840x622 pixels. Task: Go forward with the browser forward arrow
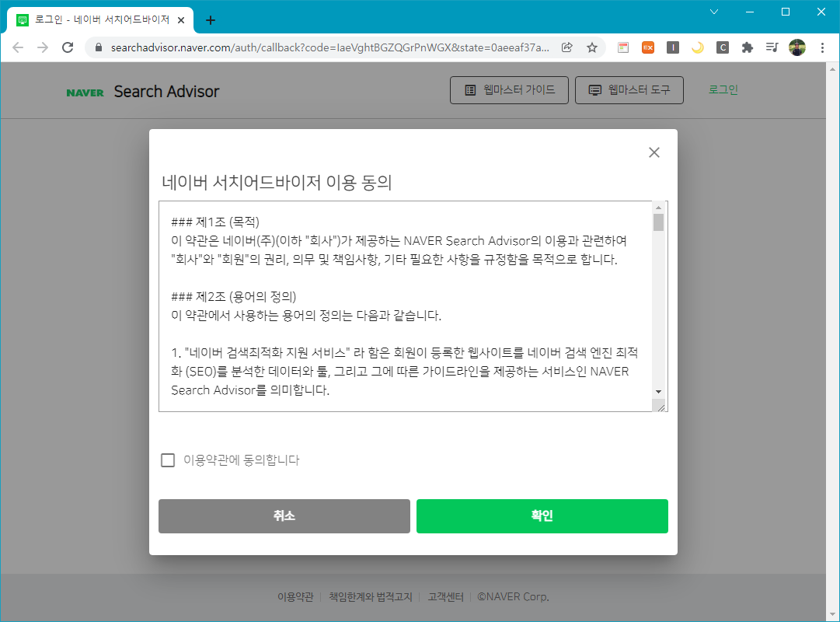42,47
